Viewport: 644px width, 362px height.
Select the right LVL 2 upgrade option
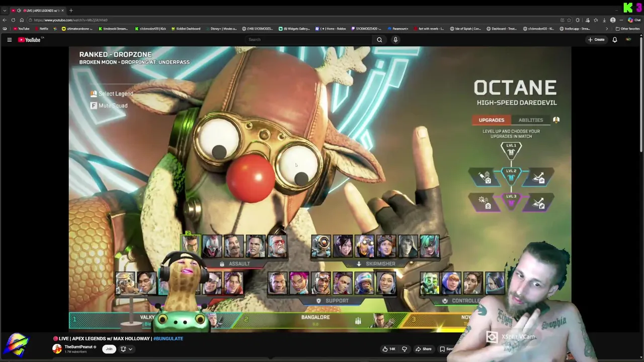pos(538,177)
